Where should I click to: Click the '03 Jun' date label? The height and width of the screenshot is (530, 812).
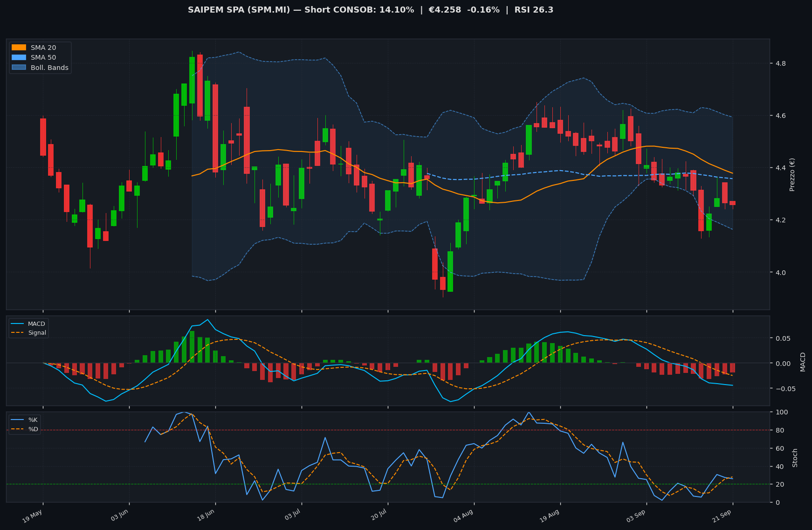[x=119, y=516]
